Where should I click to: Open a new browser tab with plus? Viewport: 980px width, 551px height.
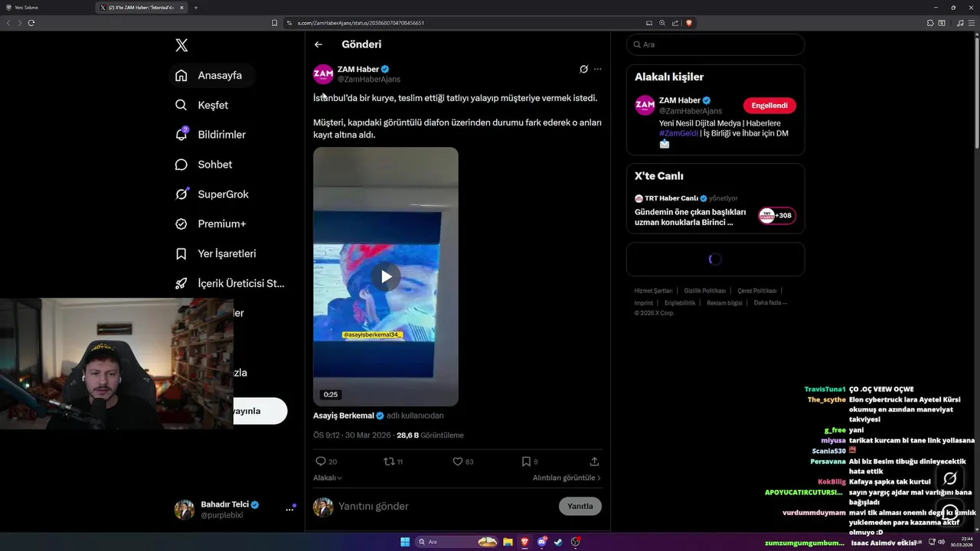[x=196, y=8]
